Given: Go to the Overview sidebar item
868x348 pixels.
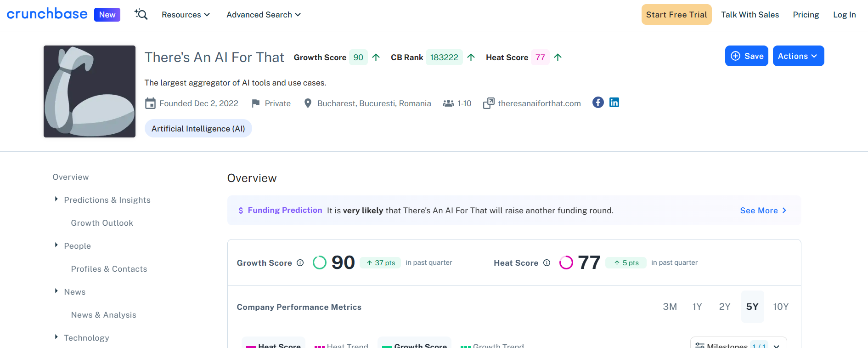Looking at the screenshot, I should pos(71,177).
